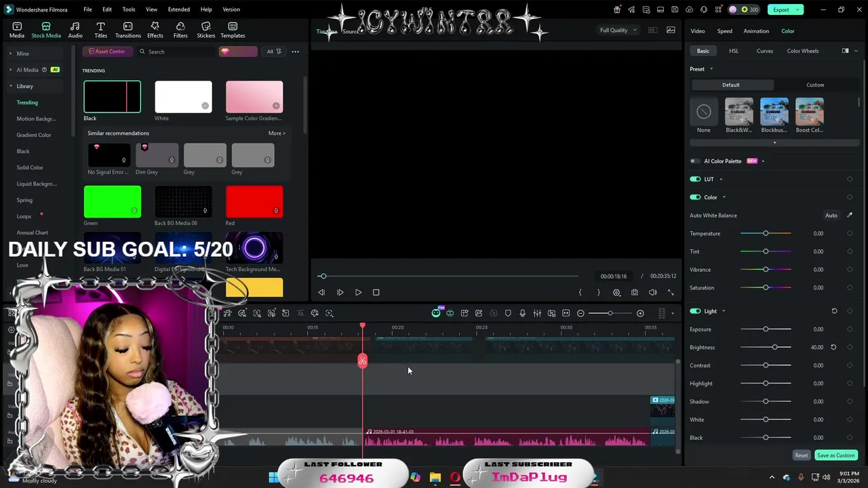
Task: Click the mark-in curly brace icon
Action: click(x=580, y=292)
